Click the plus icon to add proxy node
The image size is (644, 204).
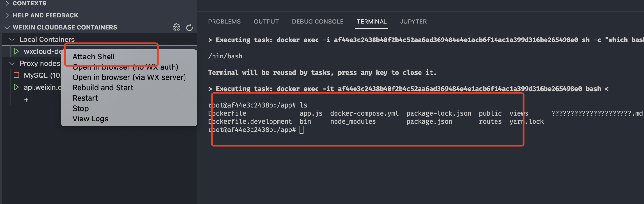pos(26,100)
